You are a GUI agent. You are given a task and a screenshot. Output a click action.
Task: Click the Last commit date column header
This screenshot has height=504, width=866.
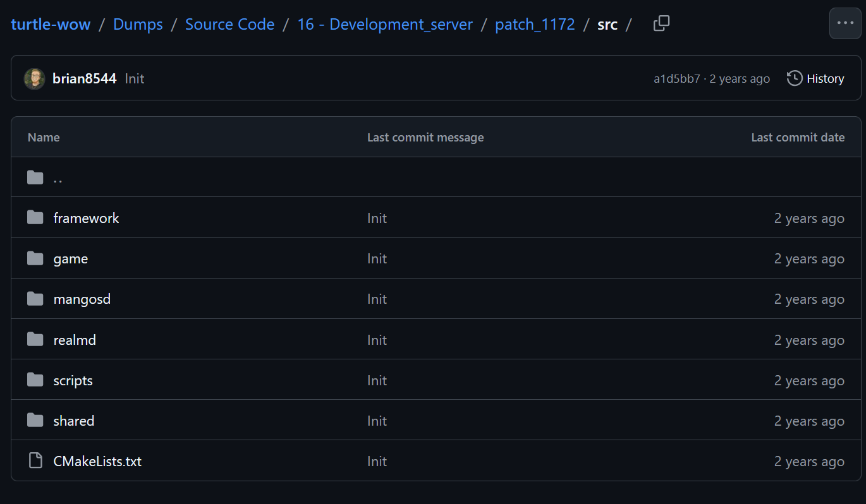(798, 137)
